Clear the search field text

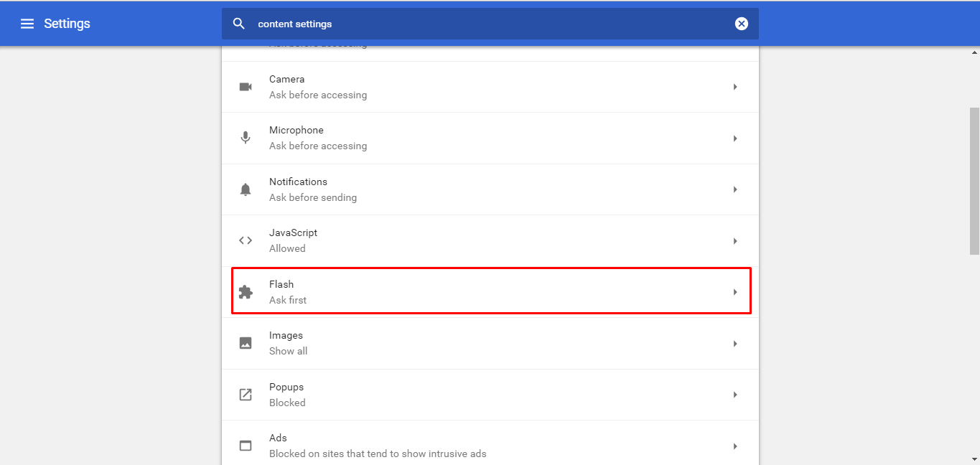tap(741, 24)
